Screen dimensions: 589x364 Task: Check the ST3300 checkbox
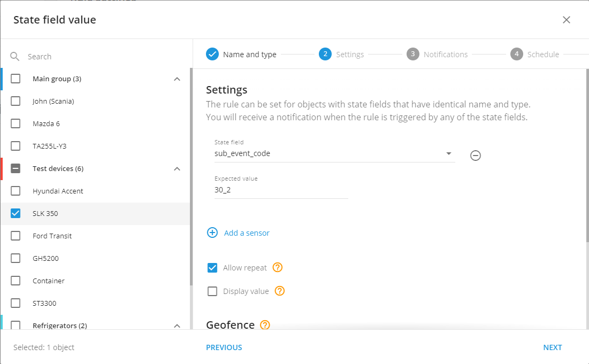coord(16,303)
